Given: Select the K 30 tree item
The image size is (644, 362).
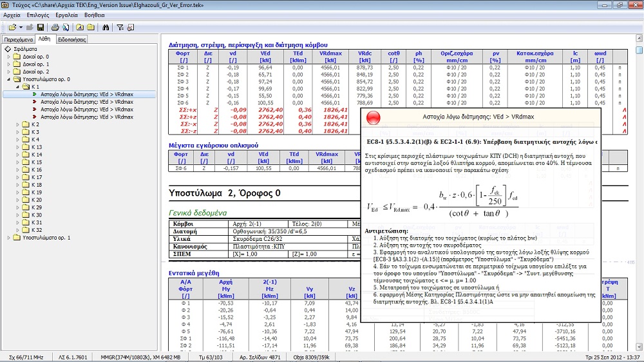Looking at the screenshot, I should (37, 215).
